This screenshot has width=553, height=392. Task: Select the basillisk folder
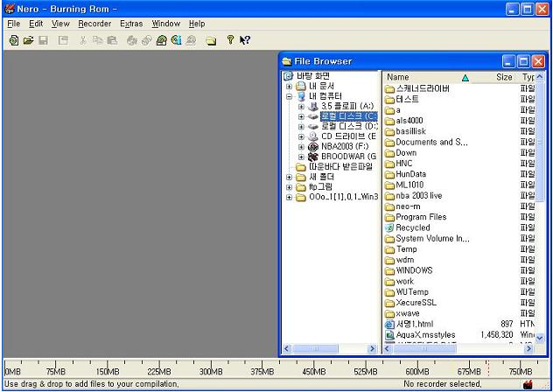411,131
